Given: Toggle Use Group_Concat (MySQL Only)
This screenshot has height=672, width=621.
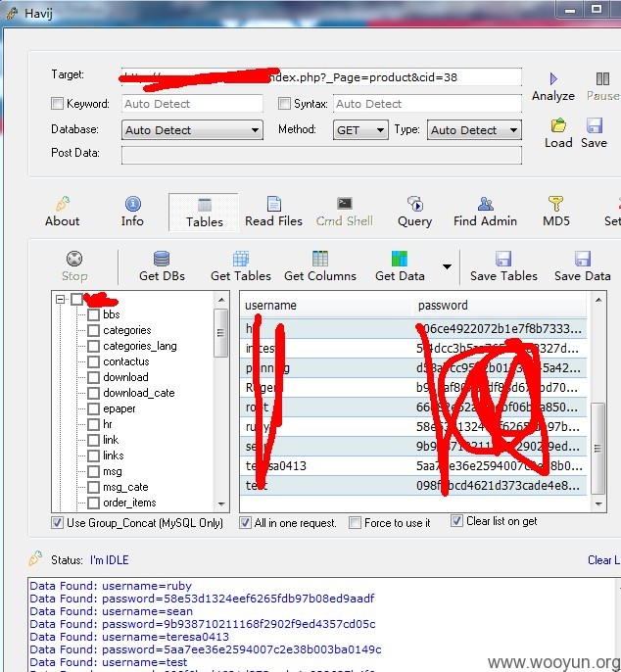Looking at the screenshot, I should pyautogui.click(x=57, y=523).
